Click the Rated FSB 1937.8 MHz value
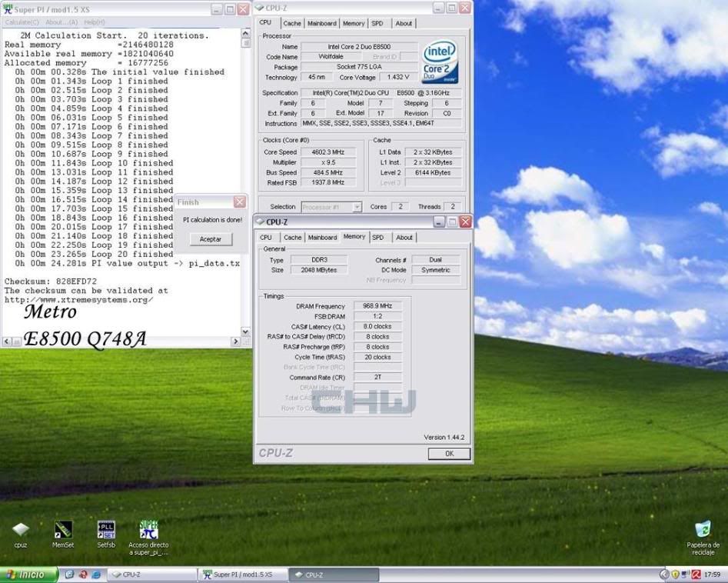 (x=327, y=182)
